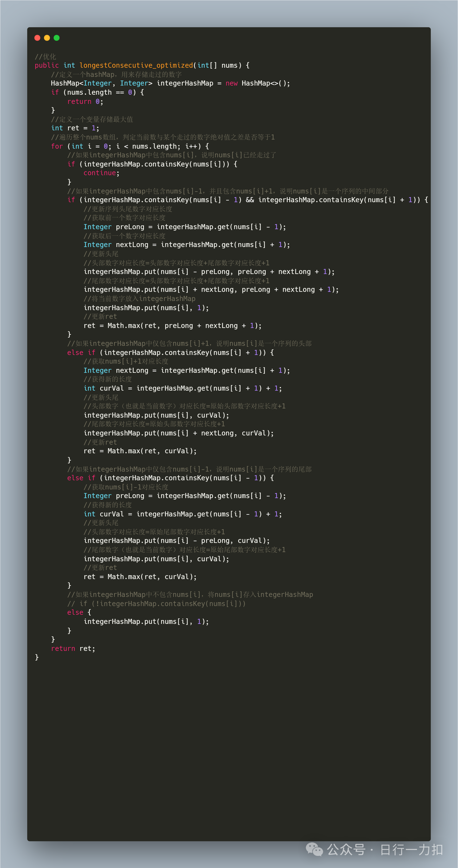The image size is (458, 868).
Task: Click comment "//获取后一个数字对应长度"
Action: [x=124, y=236]
